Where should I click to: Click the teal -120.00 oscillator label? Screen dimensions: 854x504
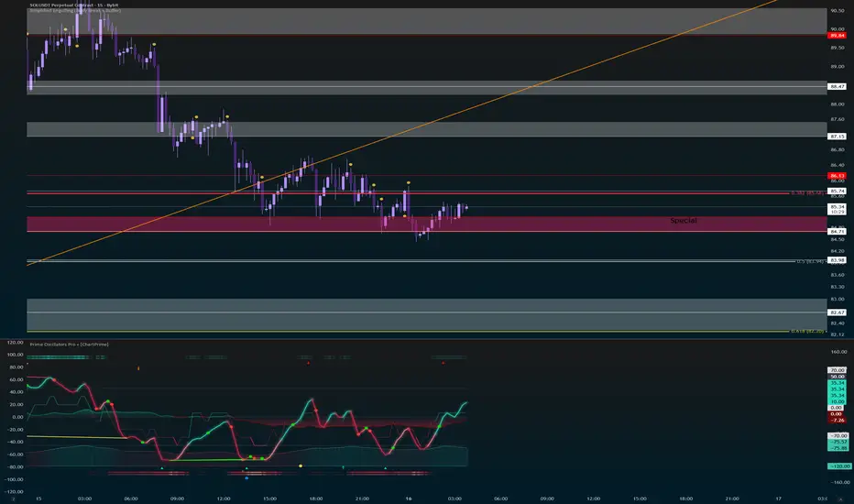tap(839, 466)
